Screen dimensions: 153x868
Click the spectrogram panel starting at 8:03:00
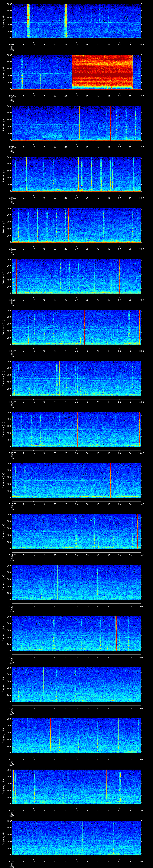click(77, 123)
